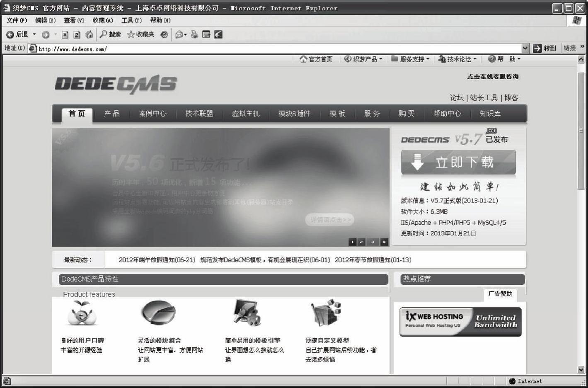
Task: Click the IE Back arrow icon
Action: (10, 34)
